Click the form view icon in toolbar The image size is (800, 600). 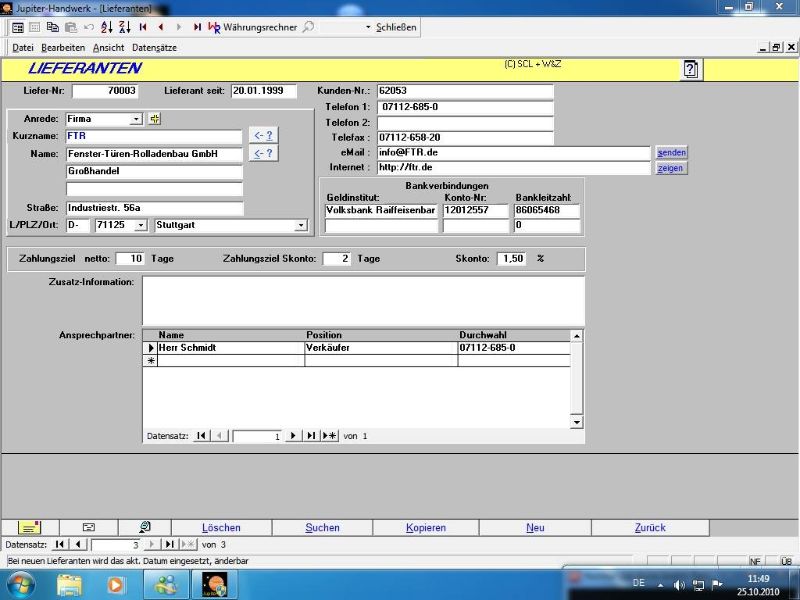[17, 27]
